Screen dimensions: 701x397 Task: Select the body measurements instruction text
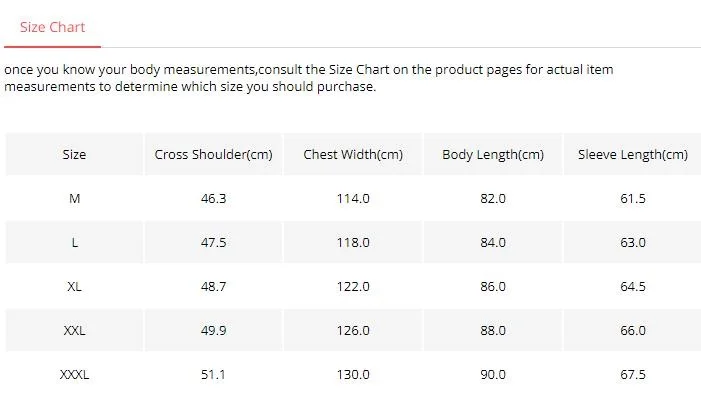[x=308, y=78]
